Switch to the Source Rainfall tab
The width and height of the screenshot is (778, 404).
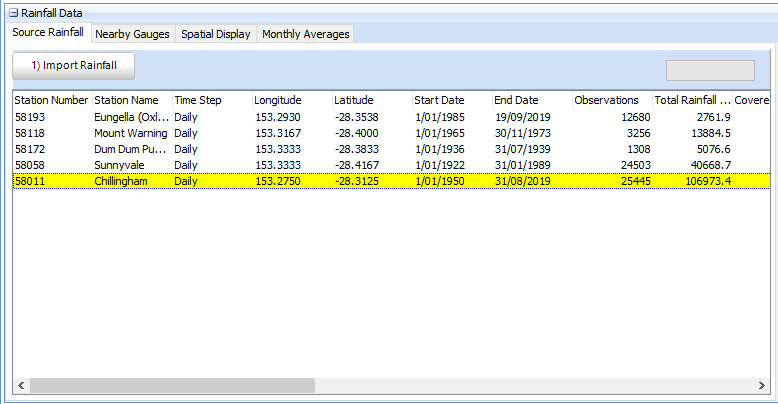pyautogui.click(x=48, y=33)
